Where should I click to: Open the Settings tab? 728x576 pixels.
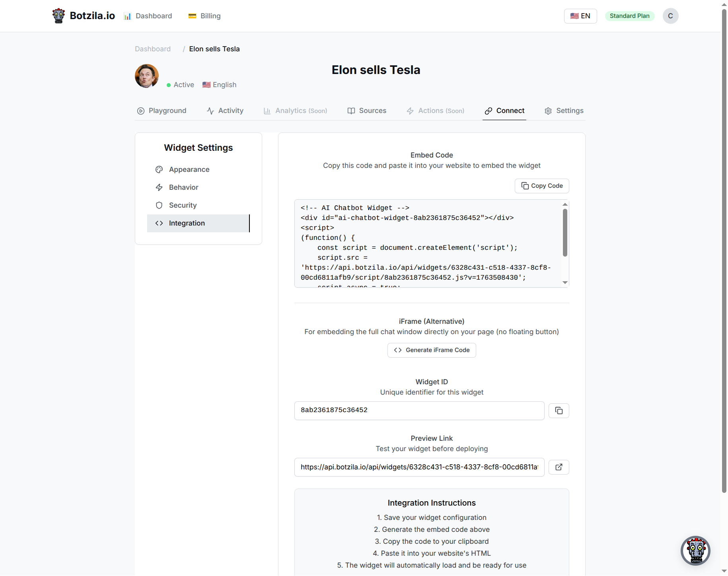point(564,111)
